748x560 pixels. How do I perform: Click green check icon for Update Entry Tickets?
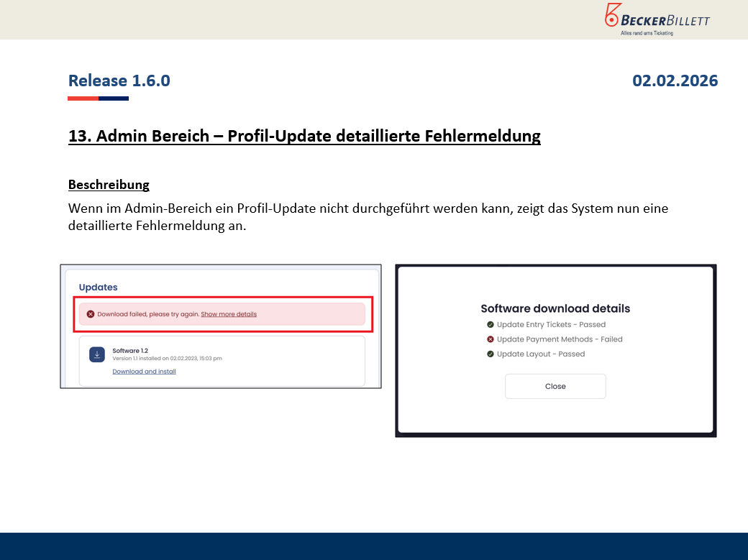[x=491, y=325]
